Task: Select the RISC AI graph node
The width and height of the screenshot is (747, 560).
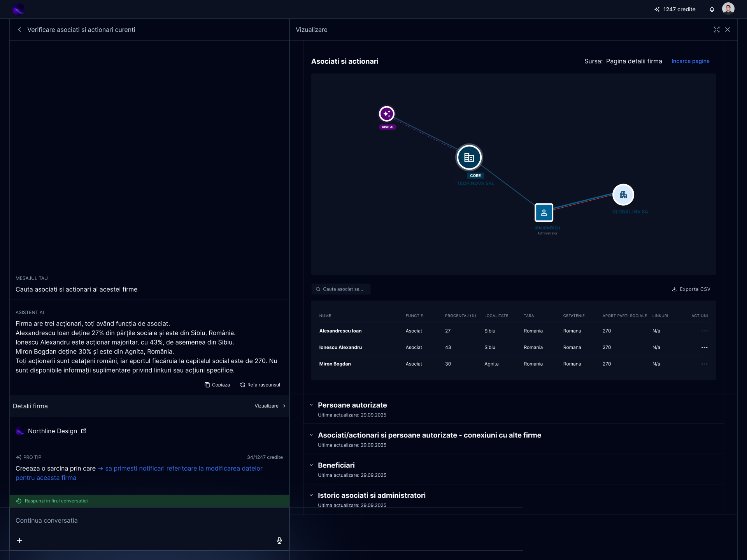Action: coord(387,114)
